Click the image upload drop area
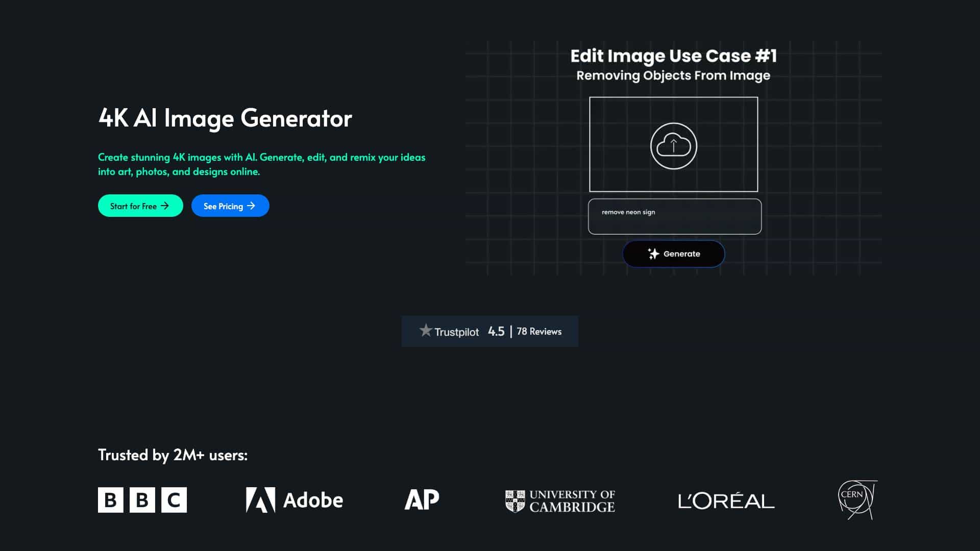This screenshot has width=980, height=551. click(673, 144)
